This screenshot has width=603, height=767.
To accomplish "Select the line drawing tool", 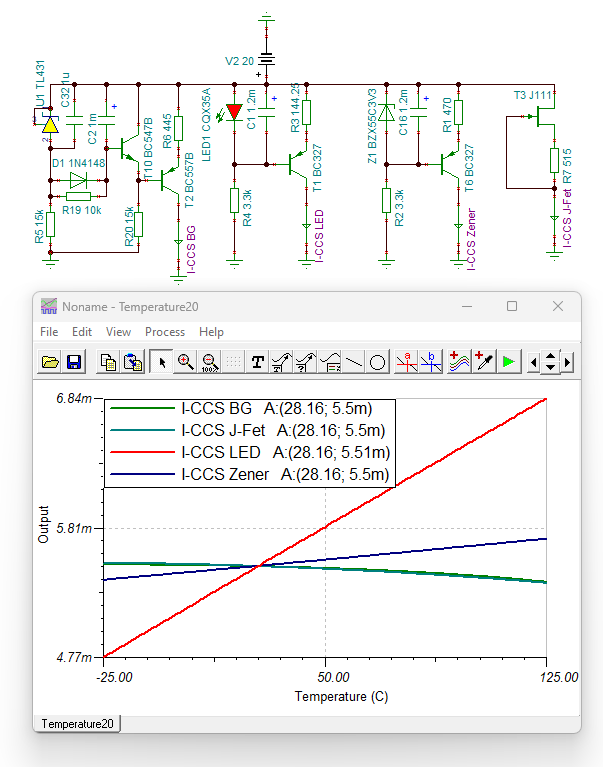I will pos(354,362).
